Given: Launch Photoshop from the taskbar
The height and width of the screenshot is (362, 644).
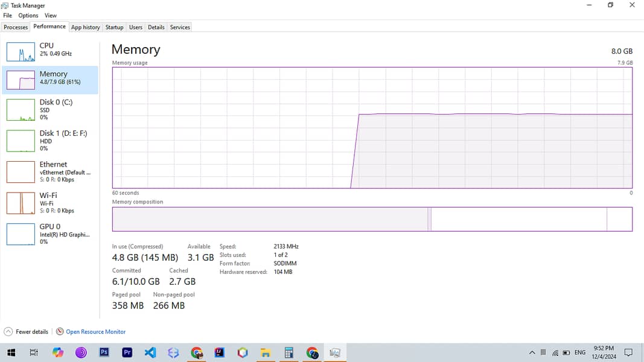Looking at the screenshot, I should point(104,352).
